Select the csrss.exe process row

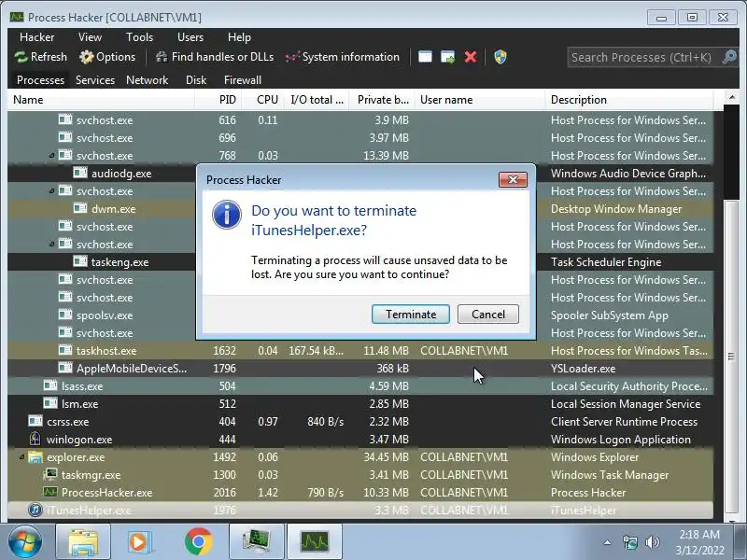click(360, 422)
